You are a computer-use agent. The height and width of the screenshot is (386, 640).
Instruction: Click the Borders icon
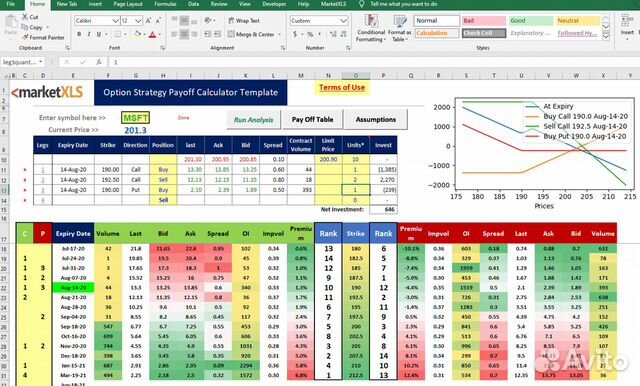118,34
